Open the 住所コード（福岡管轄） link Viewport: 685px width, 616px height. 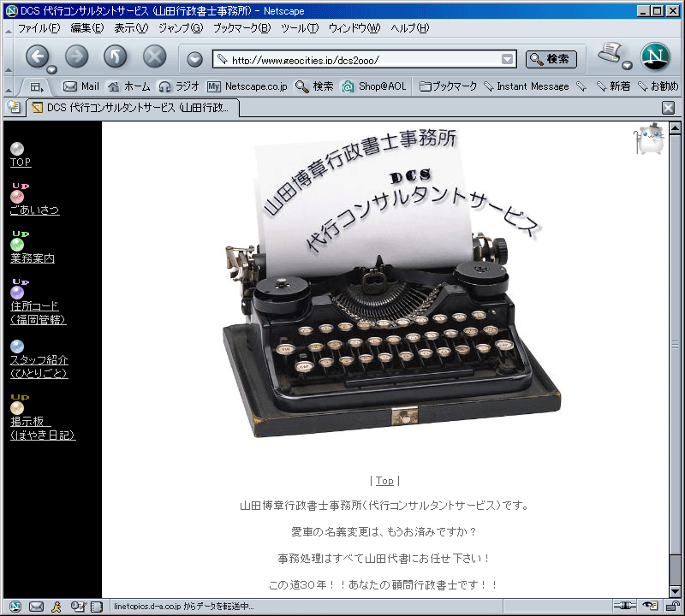38,312
